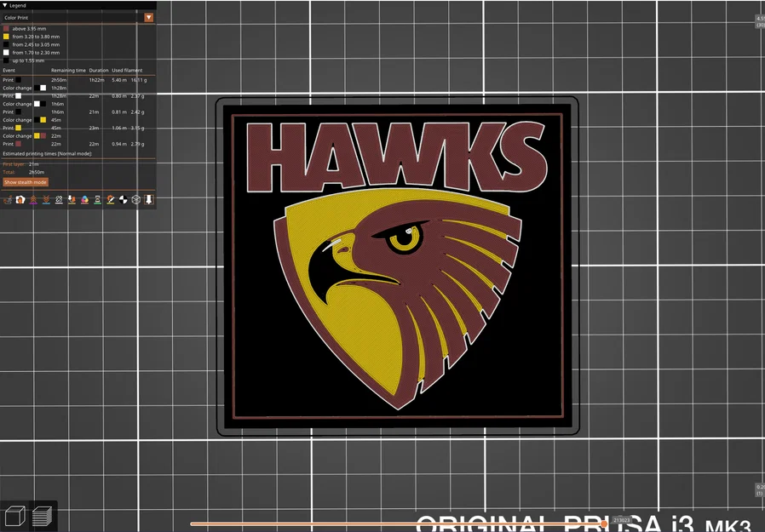The image size is (765, 532).
Task: Click the white '1.70 to 2.30 mm' swatch
Action: (x=6, y=53)
